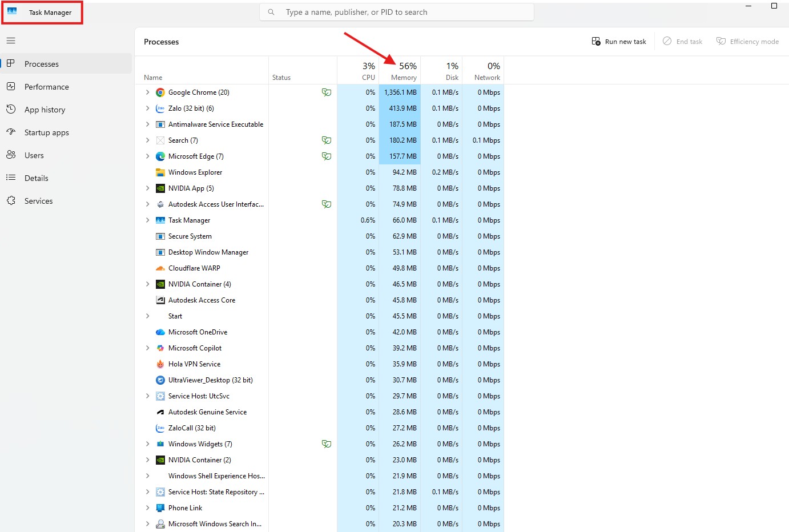
Task: Click the Microsoft Edge process icon
Action: tap(160, 156)
